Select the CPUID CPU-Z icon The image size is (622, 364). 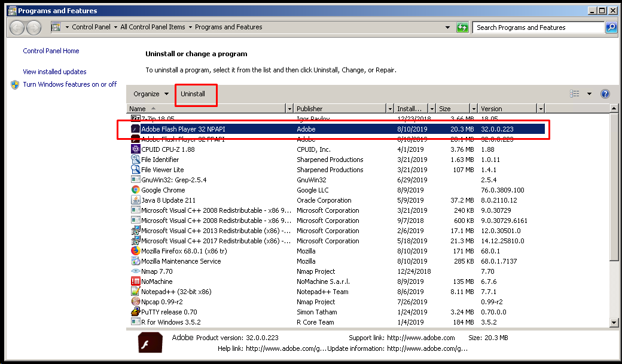tap(136, 149)
